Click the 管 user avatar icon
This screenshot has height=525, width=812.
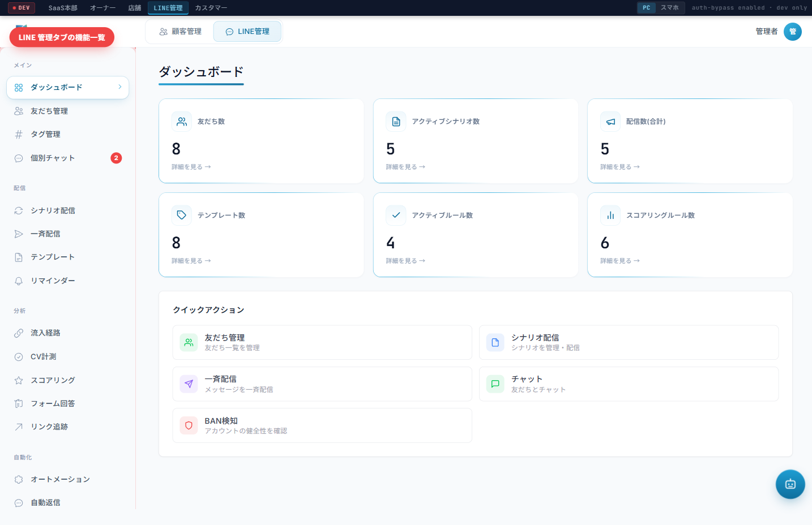793,32
